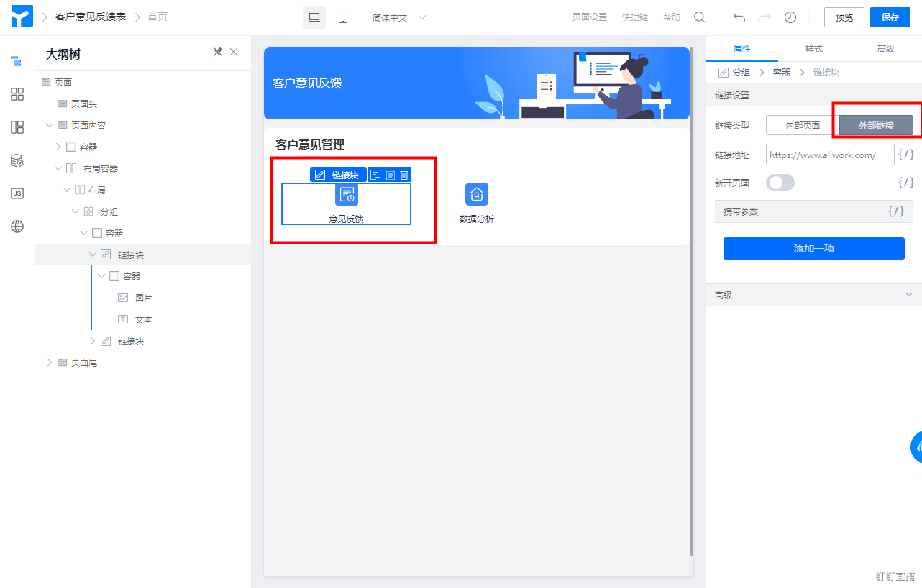Screen dimensions: 922x588
Task: Collapse the 布局容器 tree node
Action: pyautogui.click(x=58, y=168)
